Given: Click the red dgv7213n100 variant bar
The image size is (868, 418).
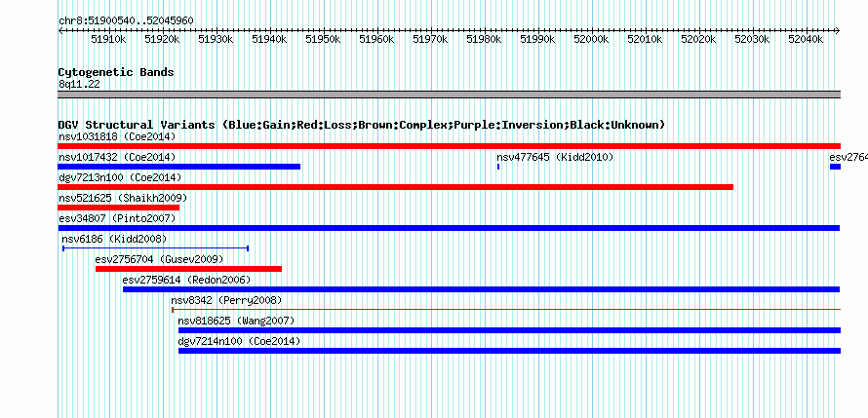Looking at the screenshot, I should [x=395, y=187].
